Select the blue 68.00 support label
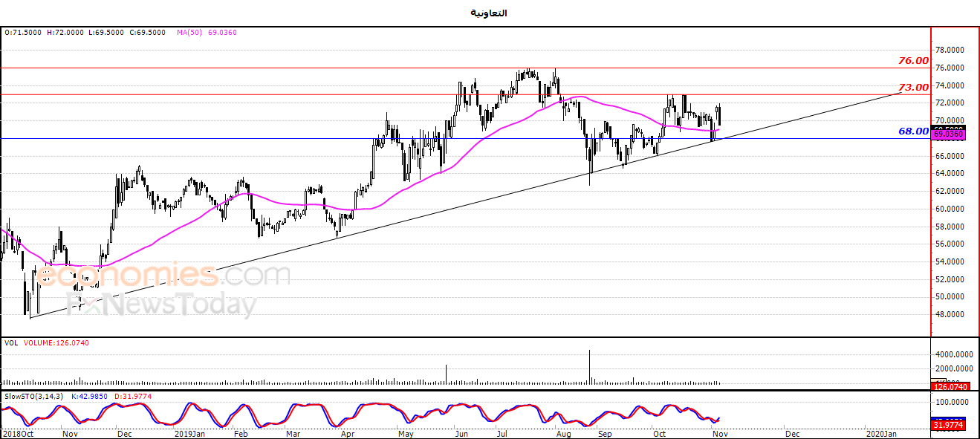Screen dimensions: 980x439 tap(913, 131)
